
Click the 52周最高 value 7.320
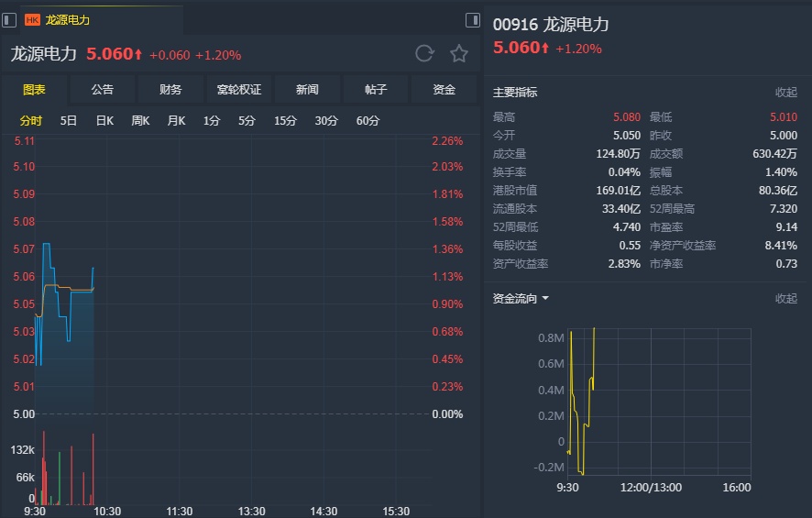pyautogui.click(x=784, y=209)
